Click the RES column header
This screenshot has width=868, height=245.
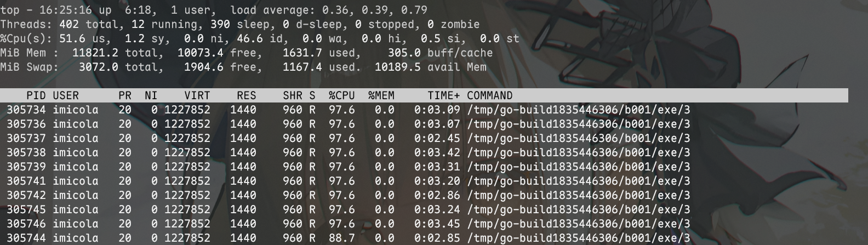pos(246,95)
